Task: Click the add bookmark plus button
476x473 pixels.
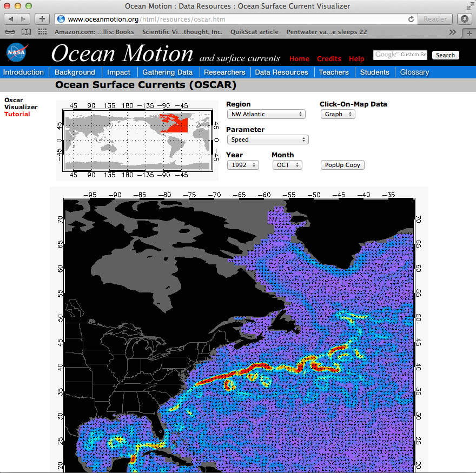Action: point(42,19)
